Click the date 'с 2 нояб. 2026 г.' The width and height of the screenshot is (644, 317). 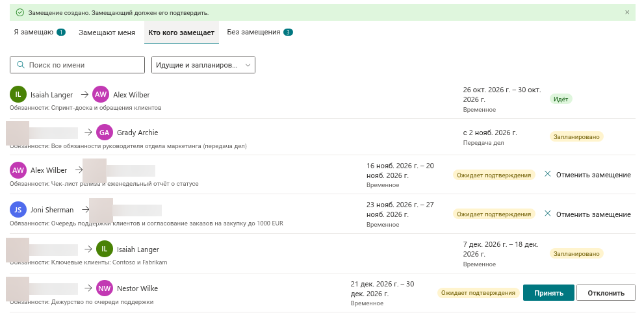[x=490, y=133]
